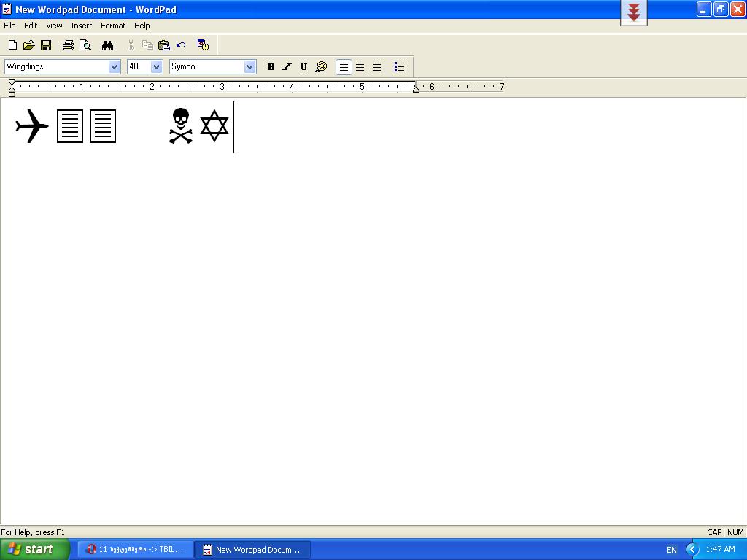Click the red double-arrow button in title bar
This screenshot has height=560, width=747.
[634, 12]
